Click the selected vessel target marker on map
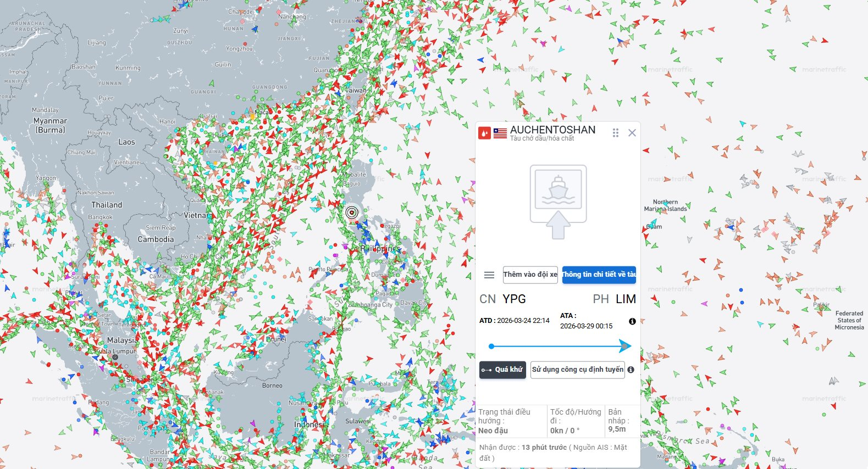This screenshot has width=868, height=469. 352,213
